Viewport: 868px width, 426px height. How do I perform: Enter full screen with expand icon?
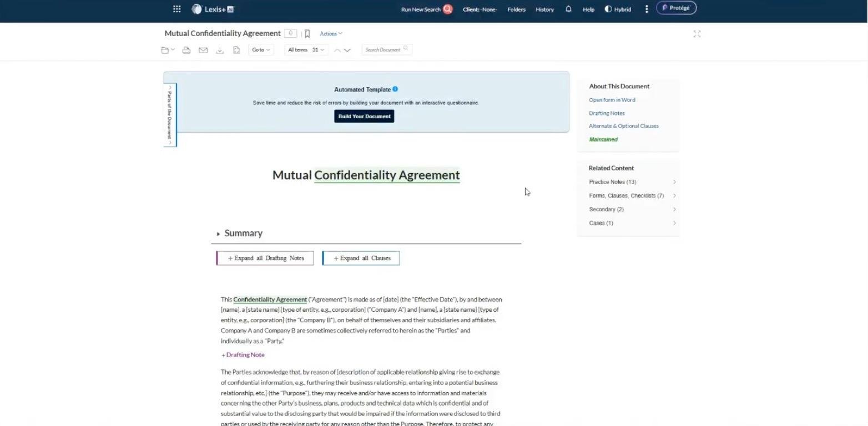pos(697,34)
